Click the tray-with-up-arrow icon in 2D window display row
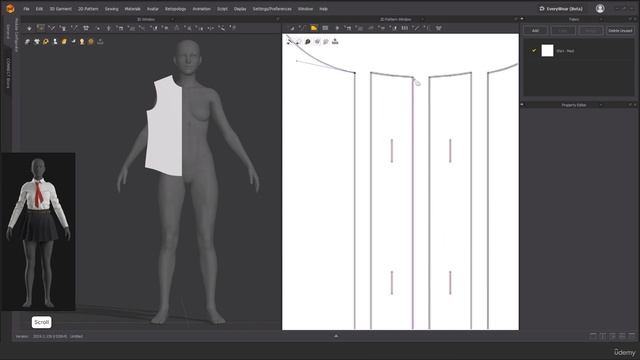Image resolution: width=640 pixels, height=360 pixels. point(335,41)
